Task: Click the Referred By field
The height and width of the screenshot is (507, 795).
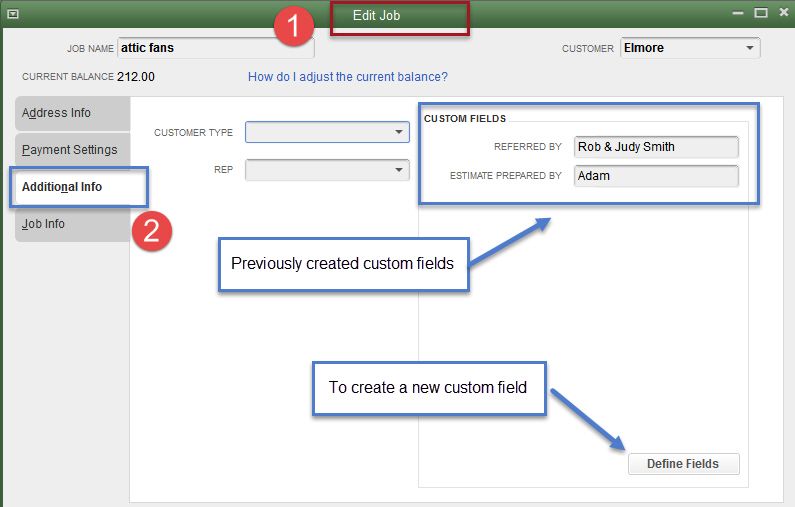Action: click(656, 147)
